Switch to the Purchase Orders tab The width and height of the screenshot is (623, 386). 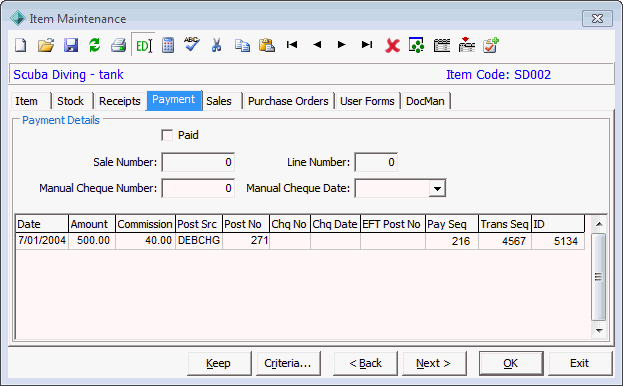click(x=288, y=101)
